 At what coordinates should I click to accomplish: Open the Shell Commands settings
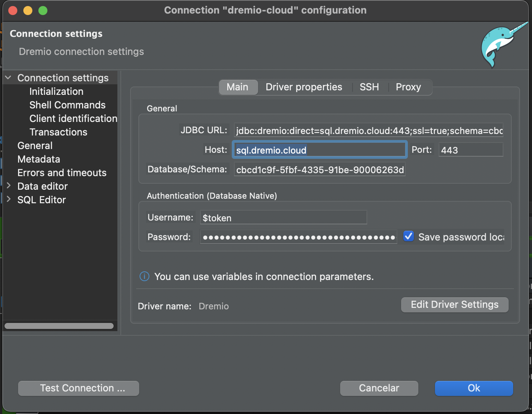click(x=67, y=105)
